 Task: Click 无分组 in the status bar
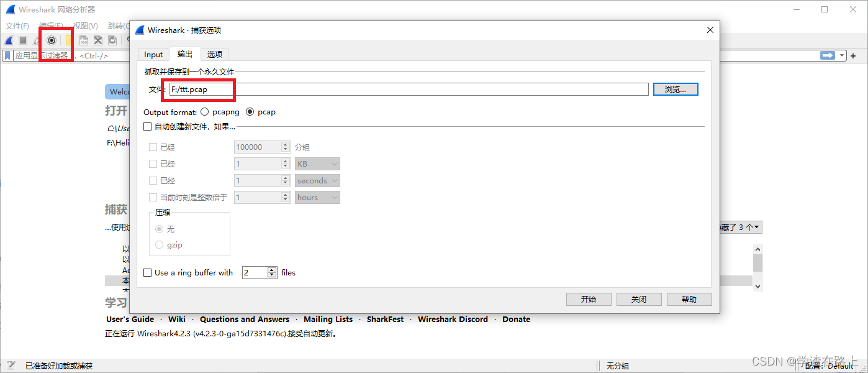pyautogui.click(x=618, y=366)
